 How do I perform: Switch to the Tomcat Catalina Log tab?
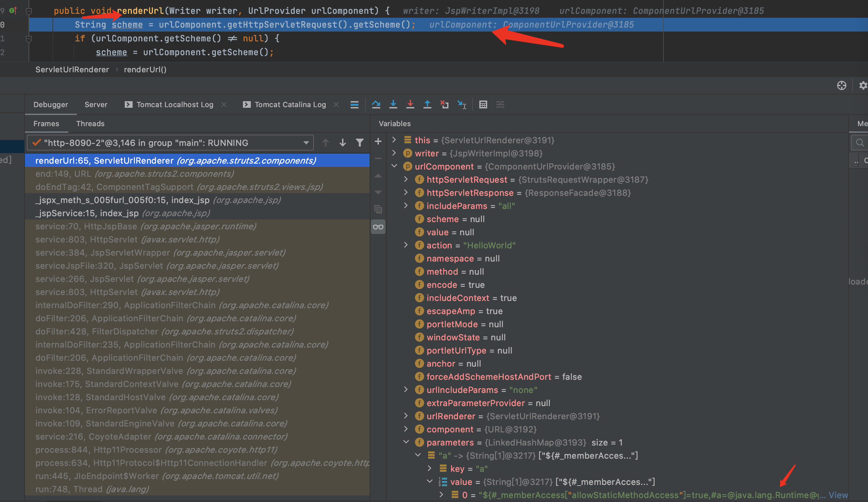[x=290, y=104]
